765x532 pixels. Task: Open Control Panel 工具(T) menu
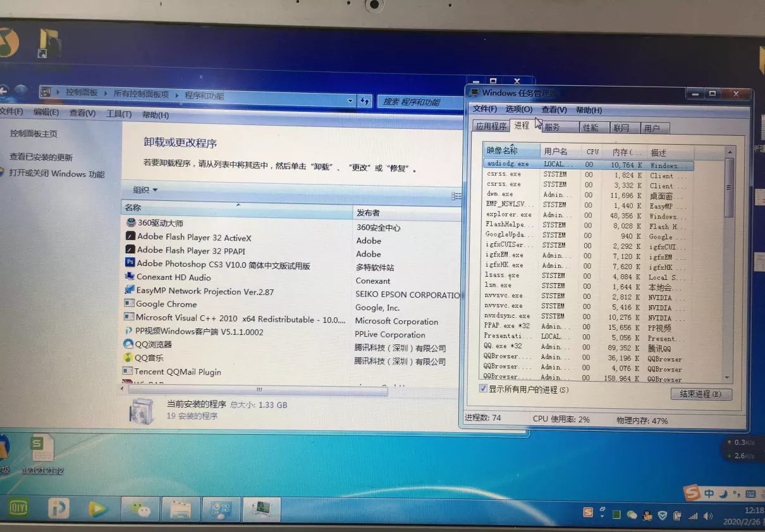point(119,114)
